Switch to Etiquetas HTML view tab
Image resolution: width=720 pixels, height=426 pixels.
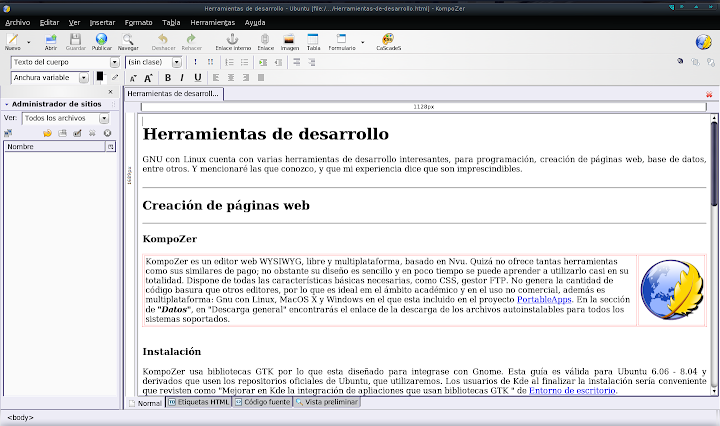coord(198,402)
